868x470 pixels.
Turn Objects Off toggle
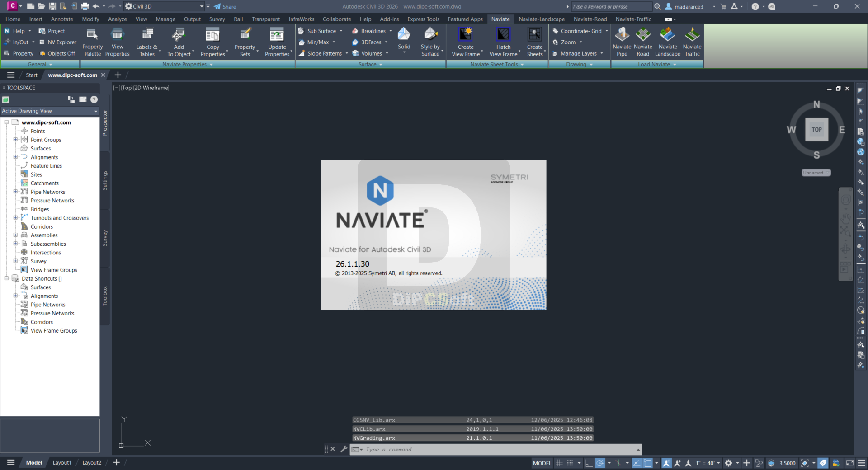[58, 53]
